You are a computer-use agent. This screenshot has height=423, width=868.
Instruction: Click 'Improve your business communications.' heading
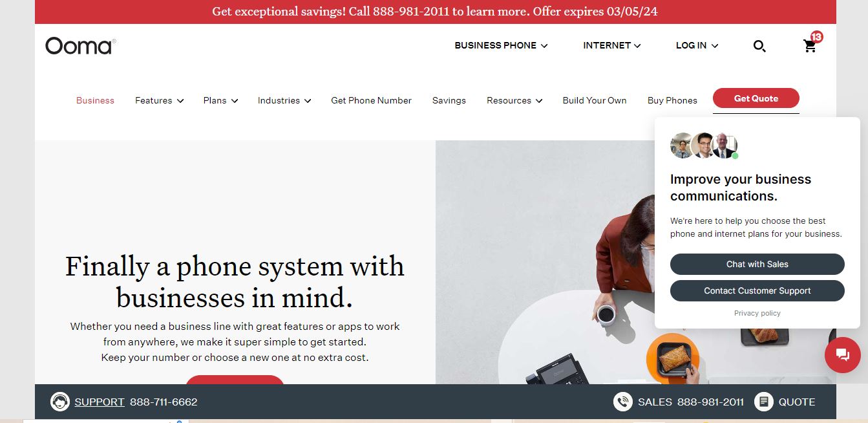[x=741, y=188]
